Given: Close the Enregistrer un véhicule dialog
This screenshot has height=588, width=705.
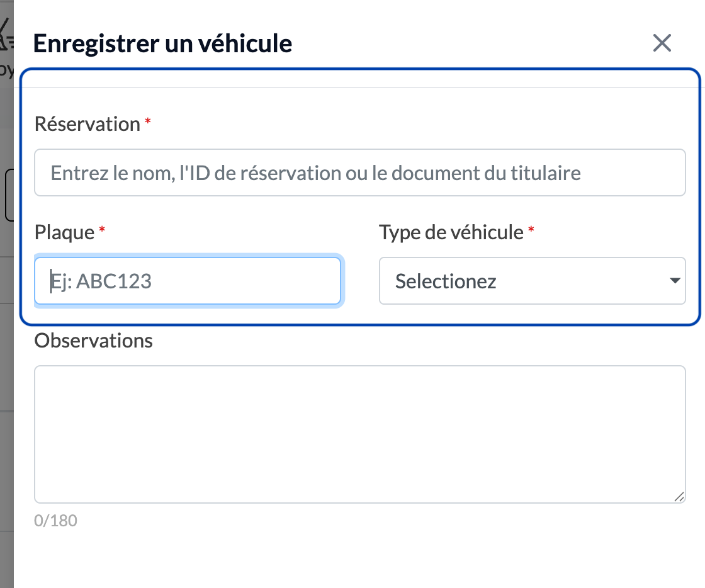Looking at the screenshot, I should tap(662, 43).
